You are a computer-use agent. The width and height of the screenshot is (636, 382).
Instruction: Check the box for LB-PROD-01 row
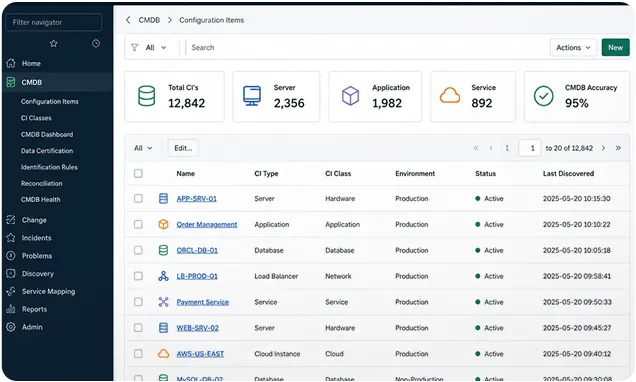(x=138, y=276)
